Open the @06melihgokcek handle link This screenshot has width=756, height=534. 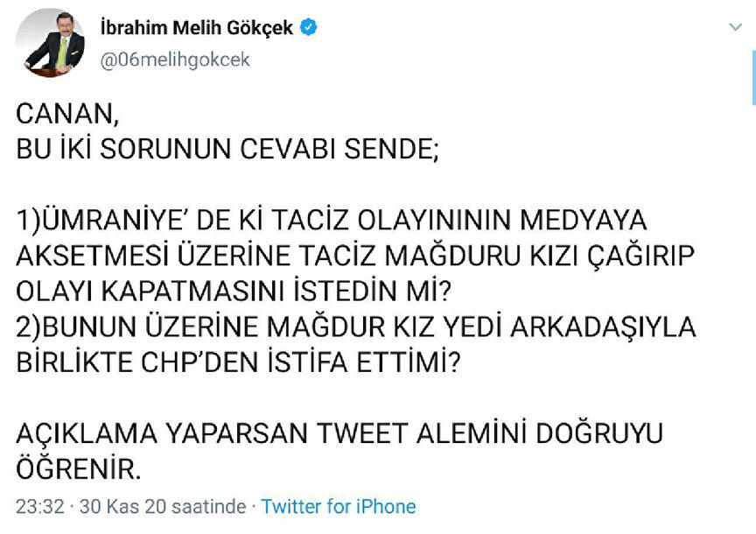coord(176,60)
